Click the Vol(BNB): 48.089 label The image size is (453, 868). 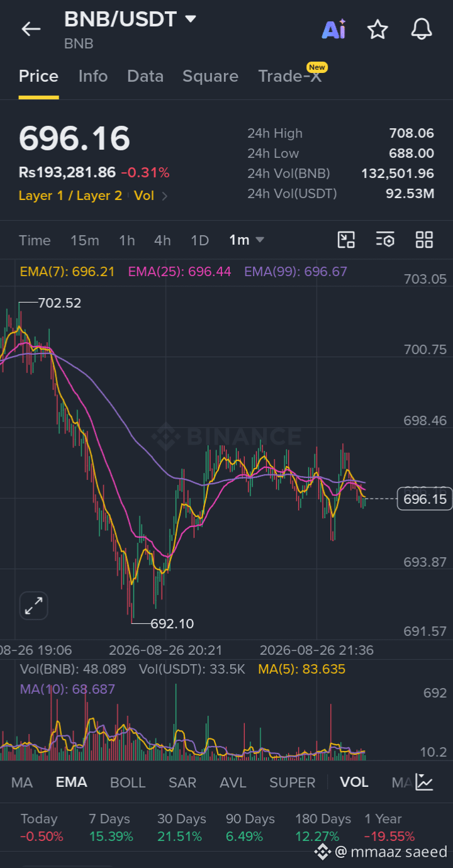pos(73,669)
